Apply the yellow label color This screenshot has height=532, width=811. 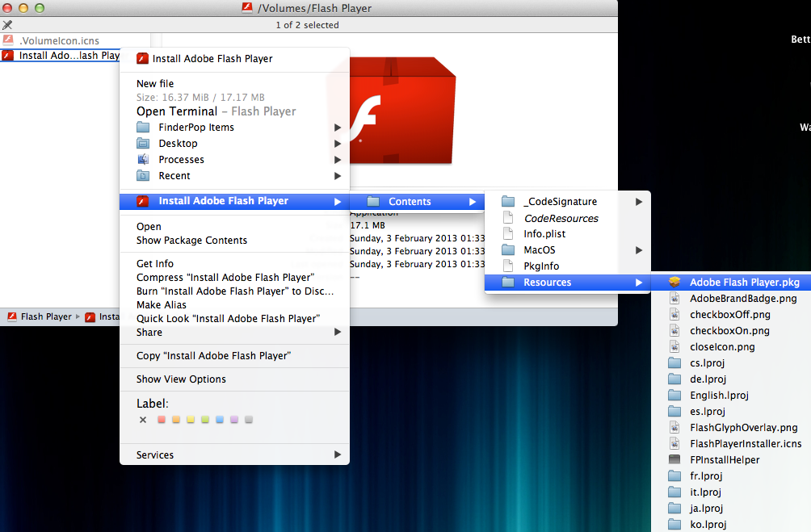(x=191, y=420)
